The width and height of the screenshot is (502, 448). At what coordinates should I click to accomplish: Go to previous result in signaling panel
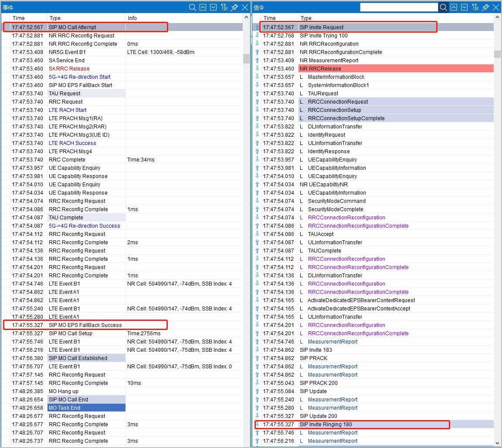point(454,7)
